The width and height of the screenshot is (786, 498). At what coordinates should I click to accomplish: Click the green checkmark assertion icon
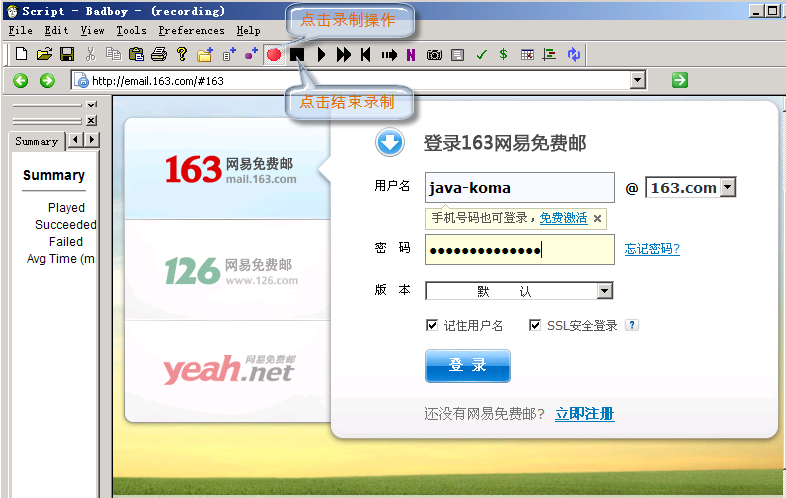point(481,54)
